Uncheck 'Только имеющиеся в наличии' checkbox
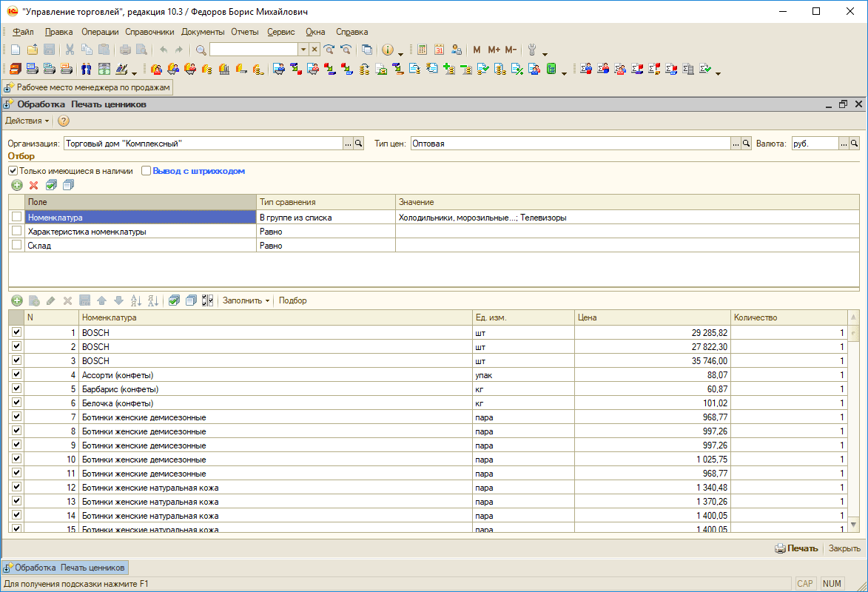Viewport: 868px width, 592px height. pos(13,171)
